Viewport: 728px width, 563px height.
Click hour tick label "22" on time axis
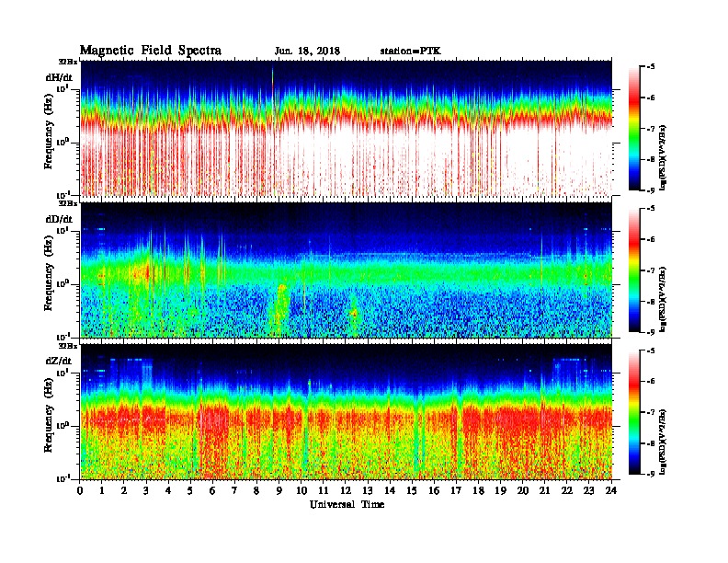566,490
